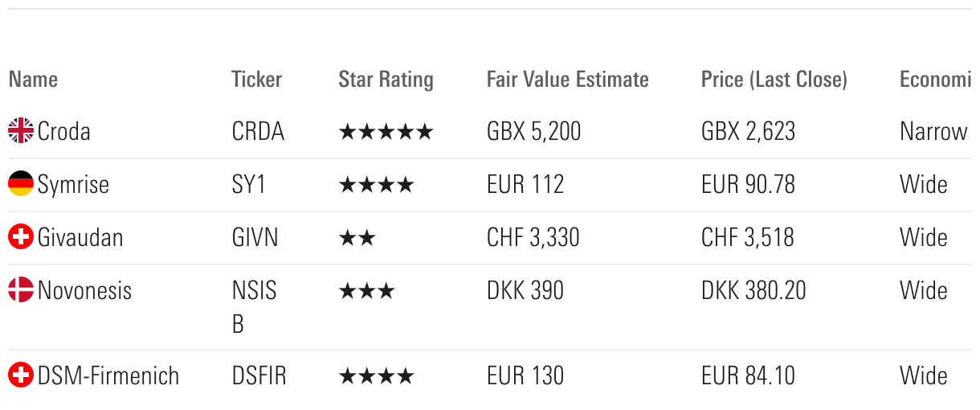
Task: Open the Givaudan company link
Action: tap(80, 237)
